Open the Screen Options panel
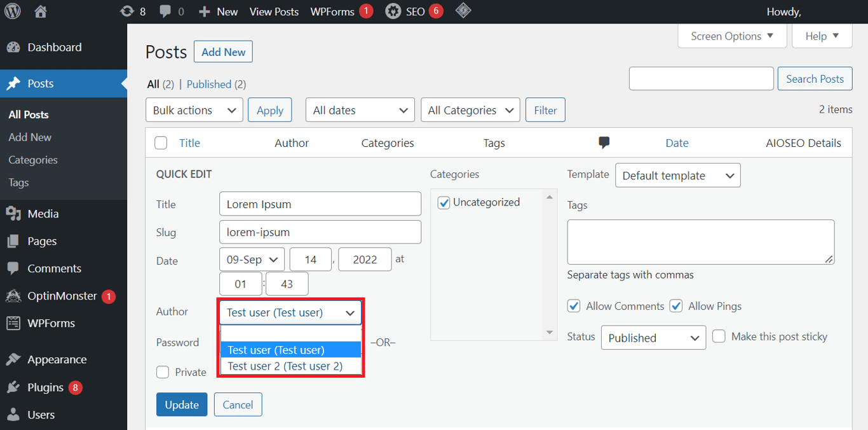 coord(732,36)
